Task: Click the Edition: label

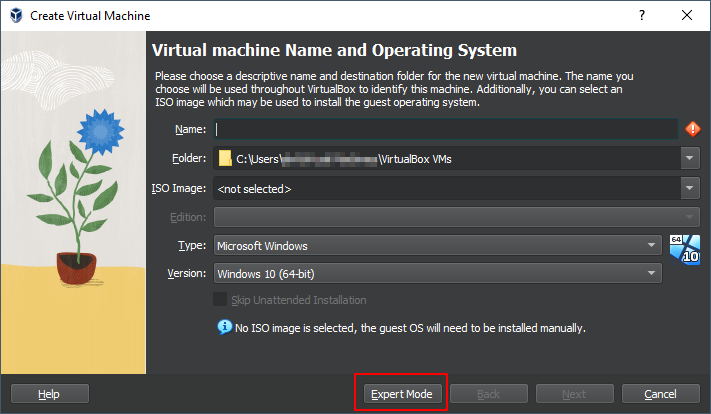Action: click(188, 217)
